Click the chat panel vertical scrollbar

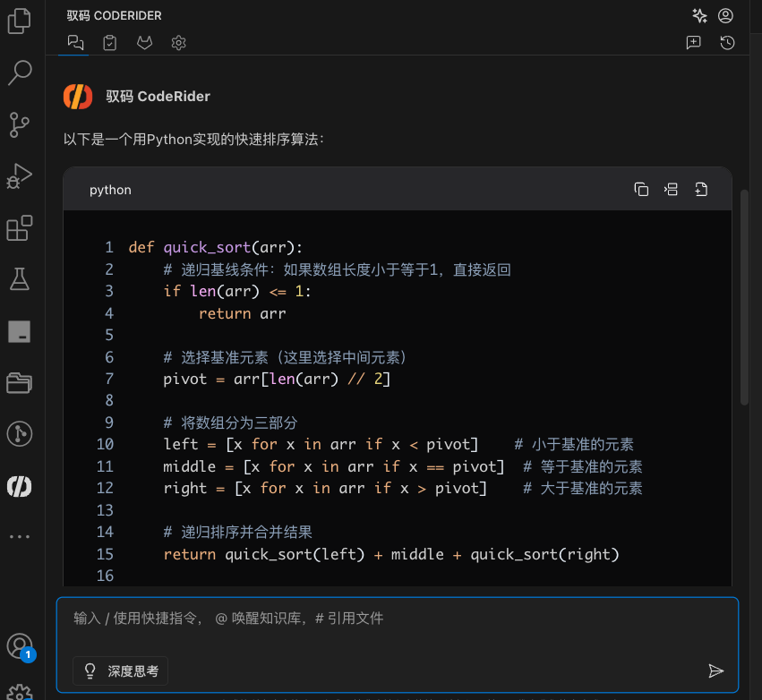click(744, 297)
